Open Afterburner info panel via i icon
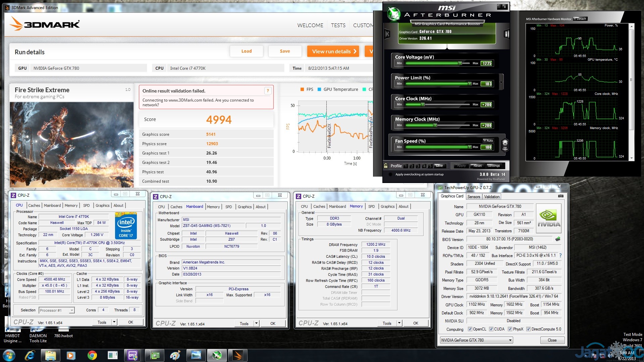The width and height of the screenshot is (644, 362). click(x=506, y=34)
